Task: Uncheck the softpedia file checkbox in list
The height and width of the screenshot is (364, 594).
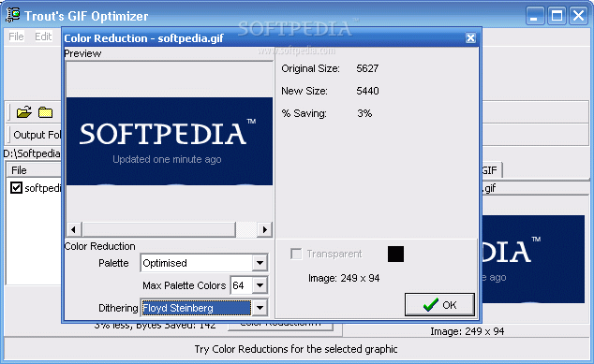Action: tap(16, 188)
